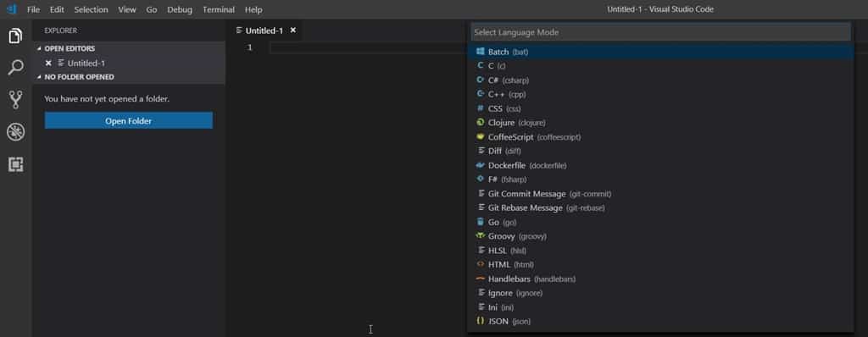Open the Explorer view in activity bar
Screen dimensions: 868x337
[15, 36]
